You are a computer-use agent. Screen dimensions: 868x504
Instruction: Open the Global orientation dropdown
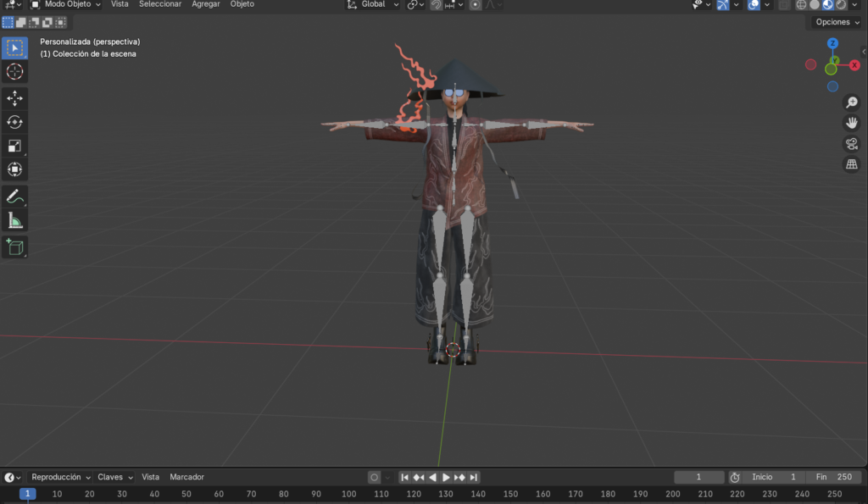click(x=373, y=4)
